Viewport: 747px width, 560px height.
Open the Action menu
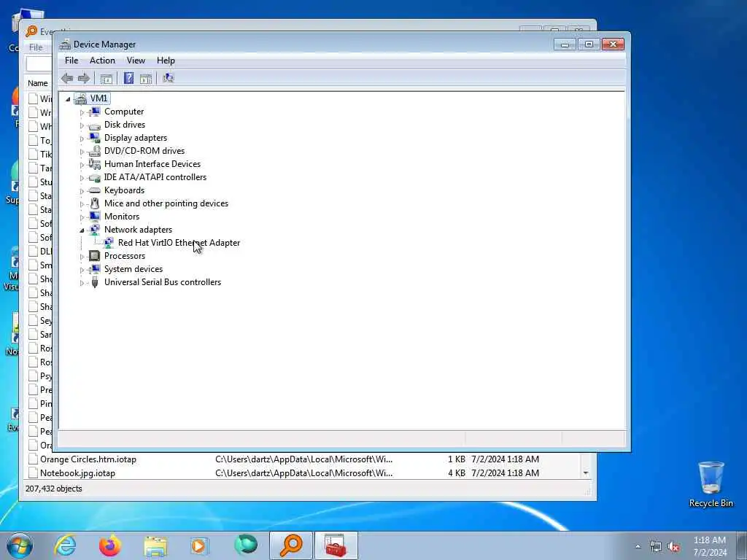click(x=102, y=61)
